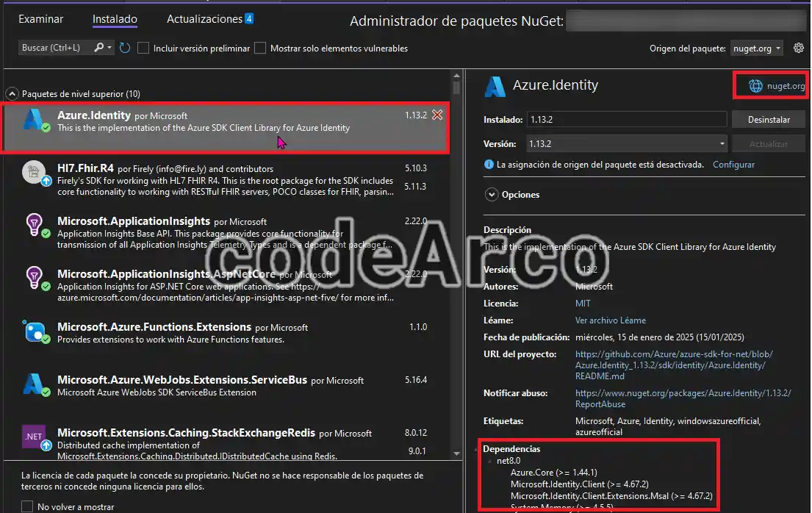Click the update-available arrow badge on Hl7.Fhir.R4

pyautogui.click(x=46, y=181)
